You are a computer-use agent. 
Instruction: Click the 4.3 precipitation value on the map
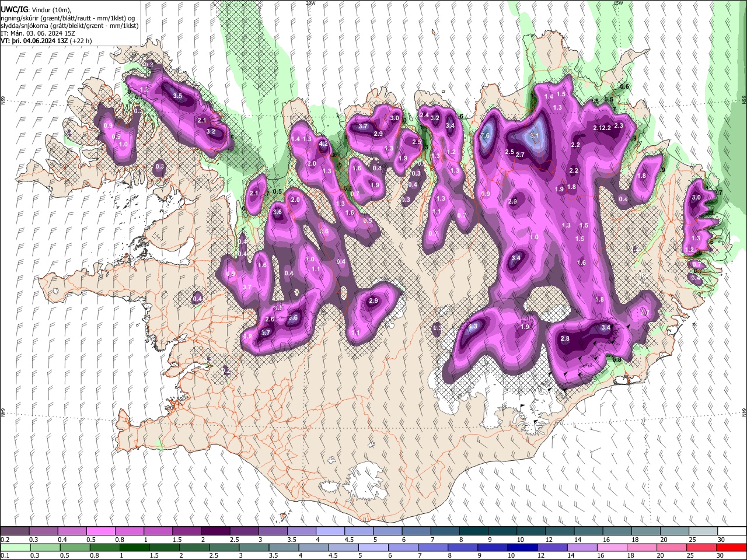point(473,326)
